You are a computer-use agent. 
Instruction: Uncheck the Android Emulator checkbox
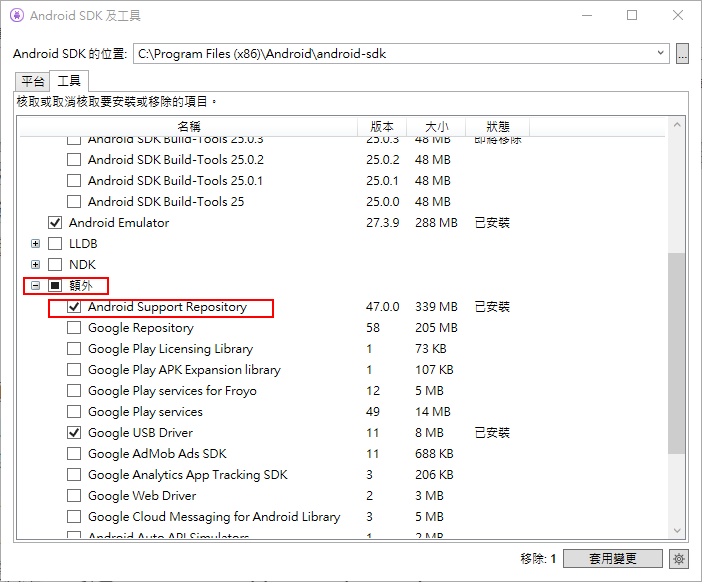click(55, 223)
